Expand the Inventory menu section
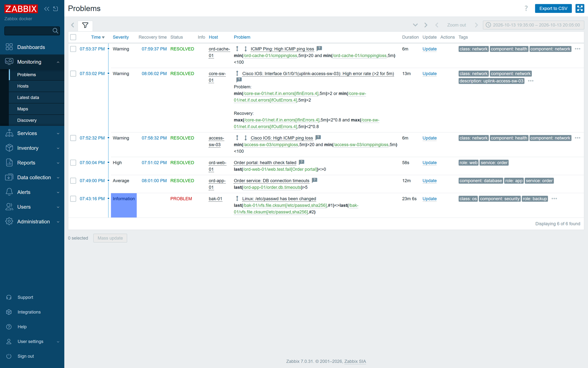Image resolution: width=588 pixels, height=368 pixels. tap(32, 148)
